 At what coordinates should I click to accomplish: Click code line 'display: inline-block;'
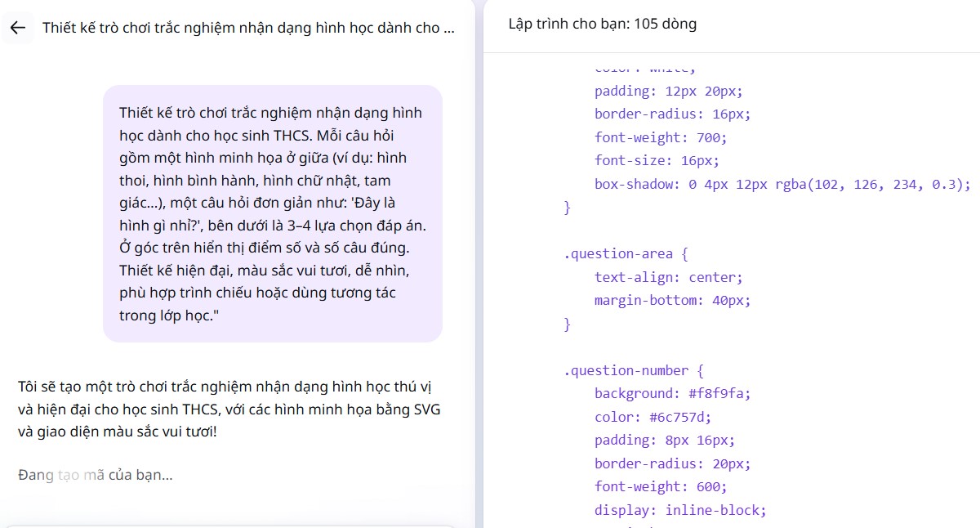coord(680,510)
